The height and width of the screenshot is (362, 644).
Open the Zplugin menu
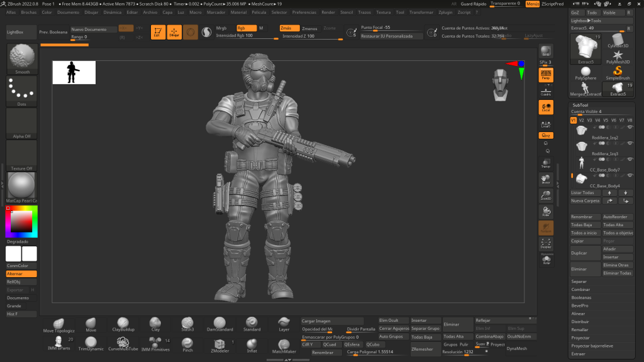pos(445,12)
